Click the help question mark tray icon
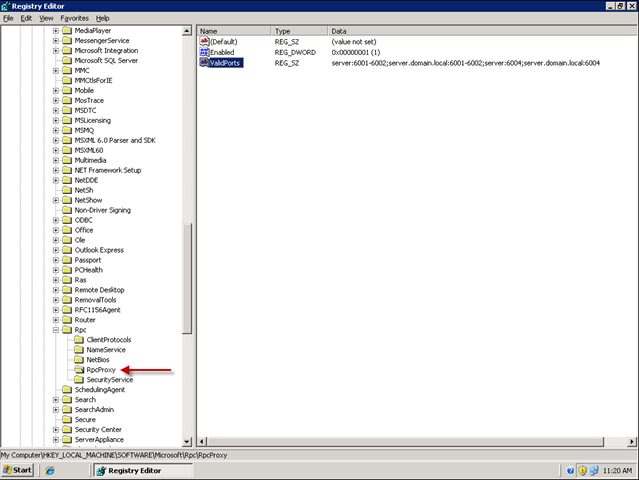Viewport: 639px width, 480px height. (570, 471)
